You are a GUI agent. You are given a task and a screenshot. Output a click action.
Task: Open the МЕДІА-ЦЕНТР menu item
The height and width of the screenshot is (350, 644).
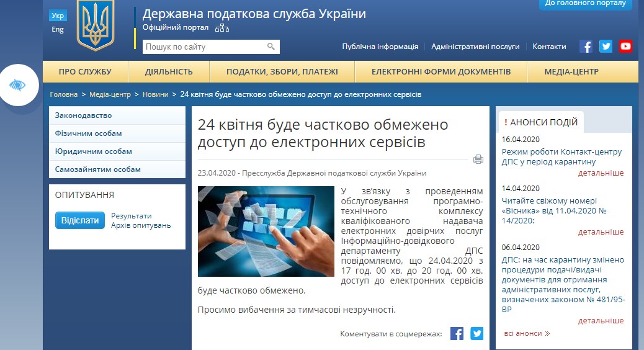pos(571,72)
